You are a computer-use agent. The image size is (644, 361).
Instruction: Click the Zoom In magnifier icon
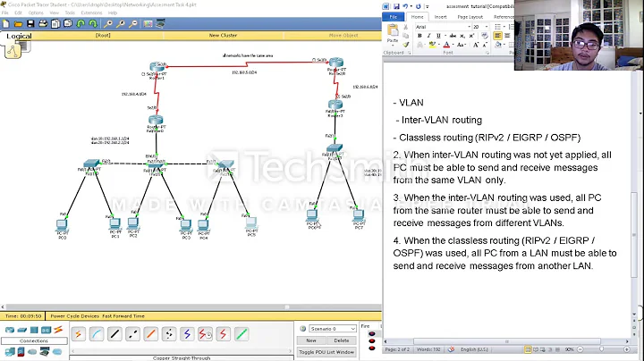pyautogui.click(x=108, y=24)
